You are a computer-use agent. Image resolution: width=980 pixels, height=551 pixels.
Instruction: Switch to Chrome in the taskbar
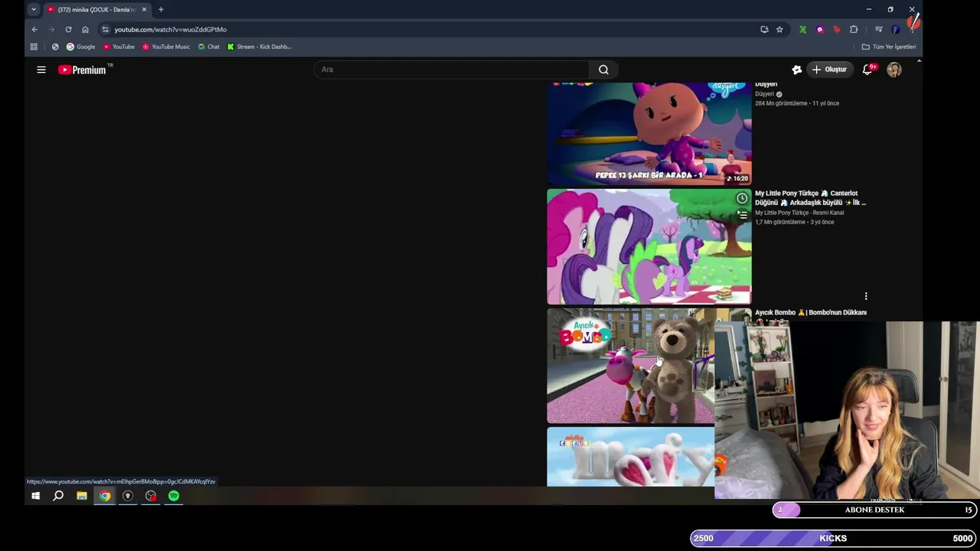tap(105, 496)
